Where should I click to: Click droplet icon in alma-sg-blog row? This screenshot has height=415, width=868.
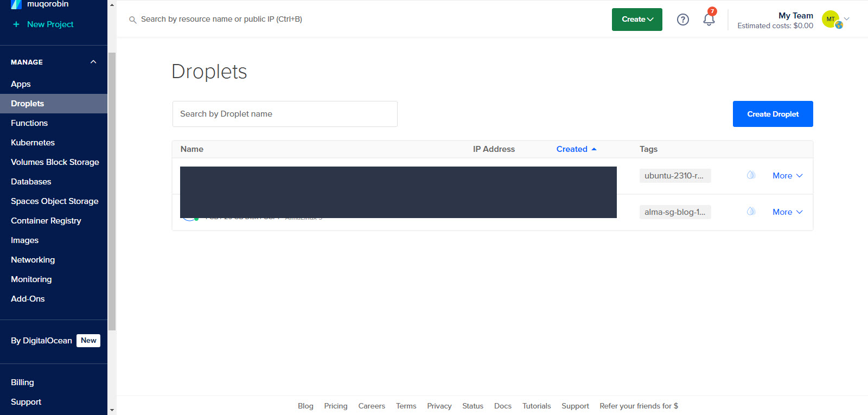[751, 211]
